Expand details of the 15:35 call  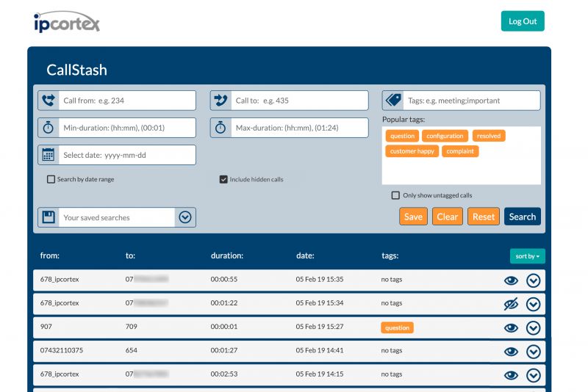click(x=534, y=280)
